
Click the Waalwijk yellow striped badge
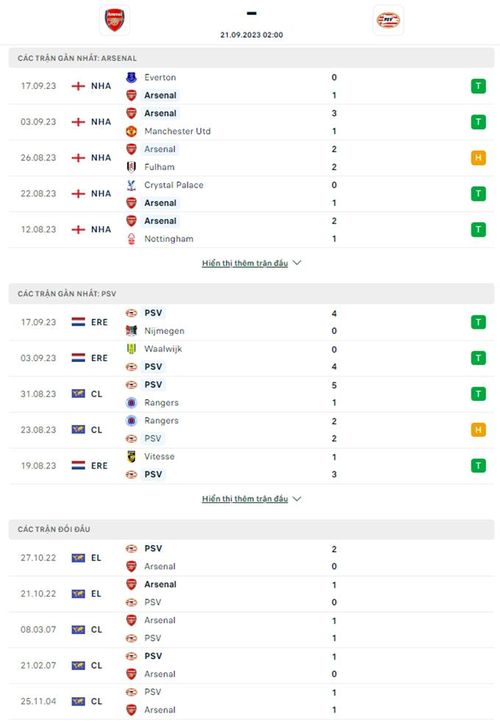pyautogui.click(x=131, y=349)
